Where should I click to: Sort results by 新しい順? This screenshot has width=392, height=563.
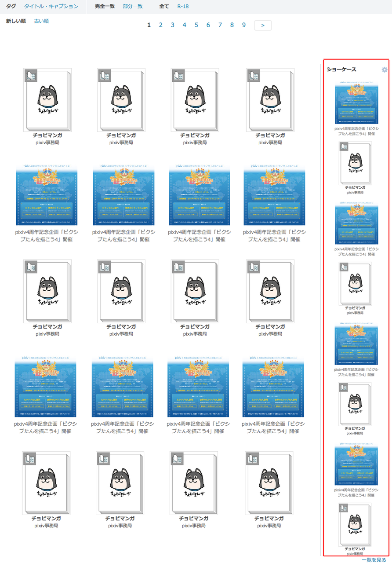point(16,21)
